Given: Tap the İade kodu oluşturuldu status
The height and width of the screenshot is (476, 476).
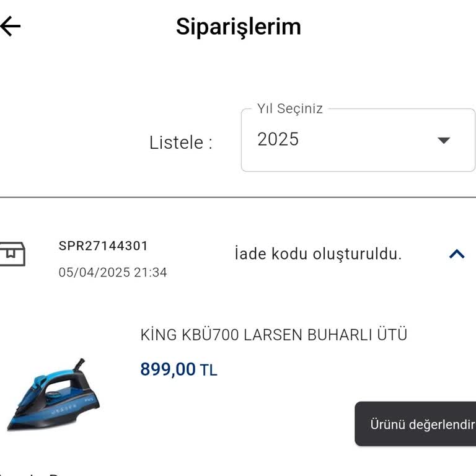Looking at the screenshot, I should pyautogui.click(x=318, y=254).
